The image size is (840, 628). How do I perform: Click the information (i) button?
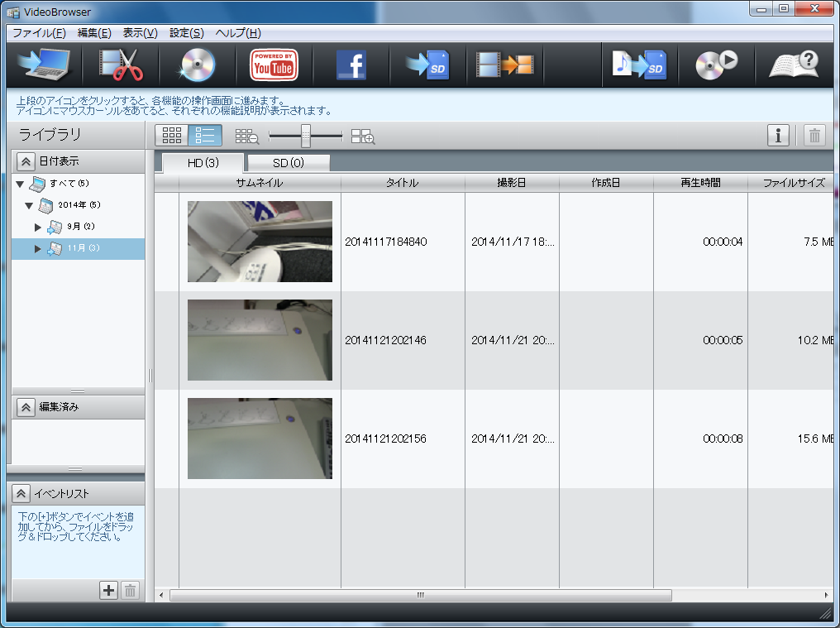778,135
